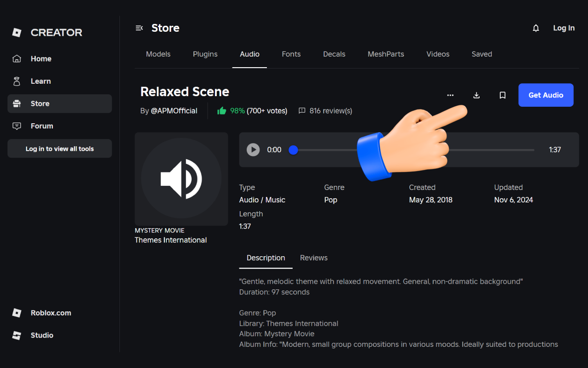Click the 0:00 elapsed time label
This screenshot has height=368, width=588.
point(274,149)
